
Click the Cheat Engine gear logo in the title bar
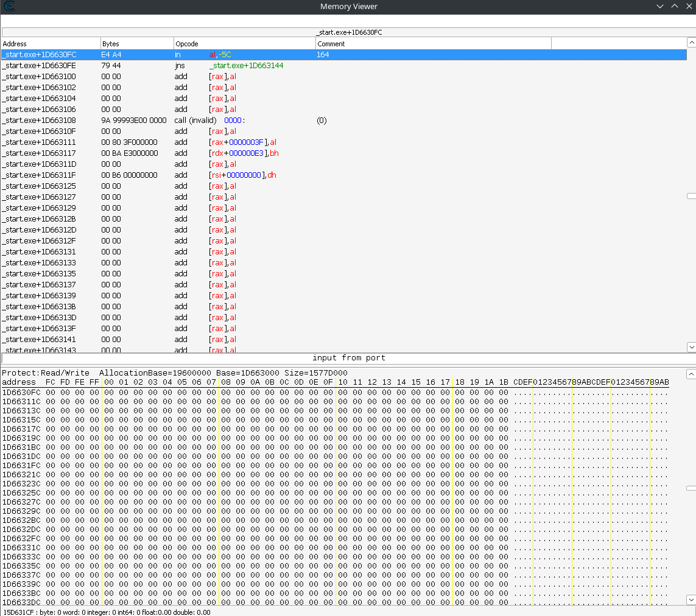9,7
